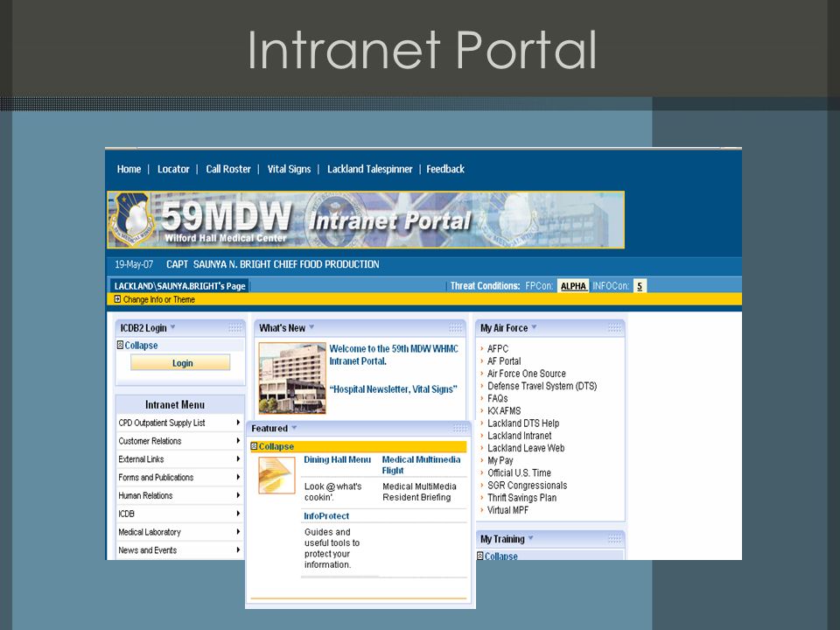Viewport: 840px width, 630px height.
Task: Open the Dining Hall Menu link
Action: point(338,459)
